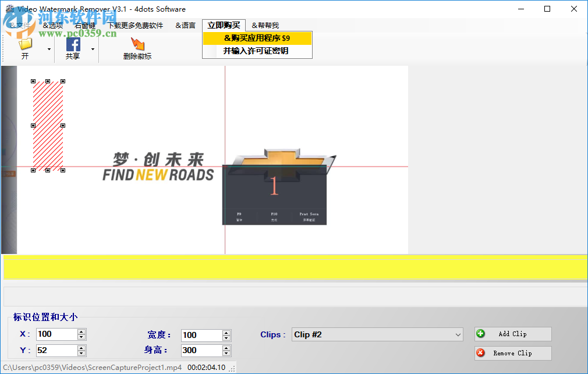588x374 pixels.
Task: Decrease the Y value using the down spinner
Action: pyautogui.click(x=80, y=354)
